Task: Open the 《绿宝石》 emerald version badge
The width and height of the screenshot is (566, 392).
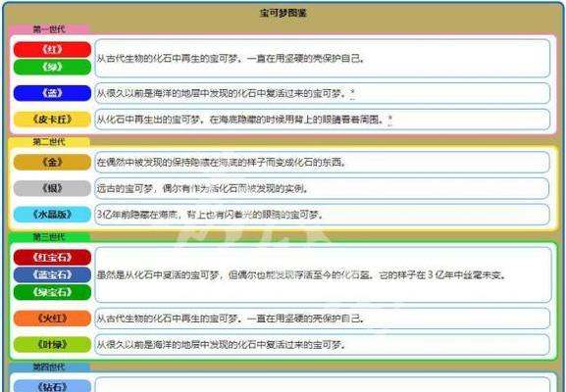Action: tap(52, 292)
